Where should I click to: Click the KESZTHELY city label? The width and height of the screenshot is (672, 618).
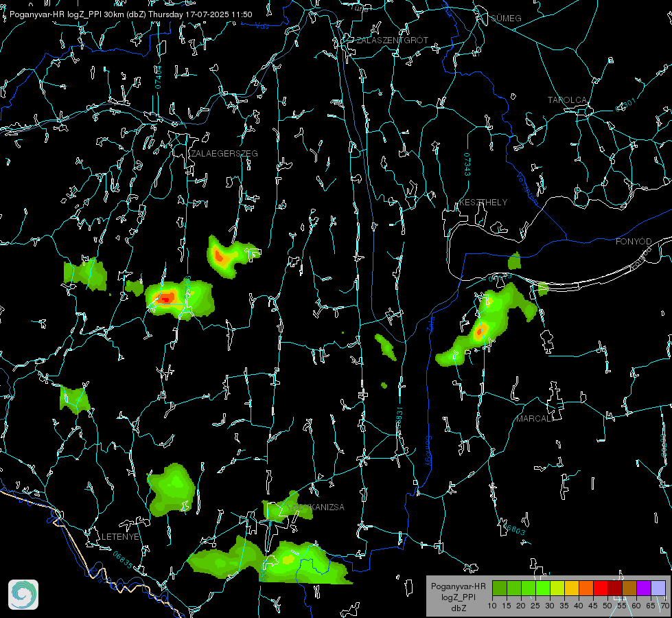pos(483,202)
